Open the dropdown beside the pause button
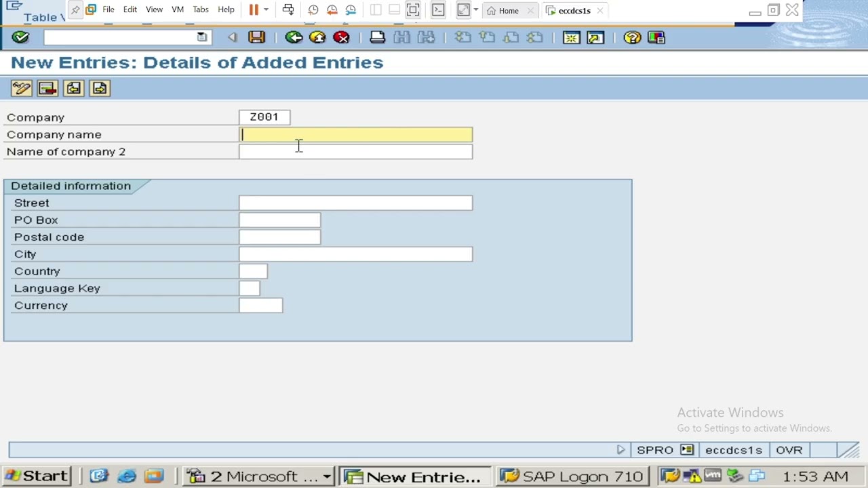 tap(266, 10)
